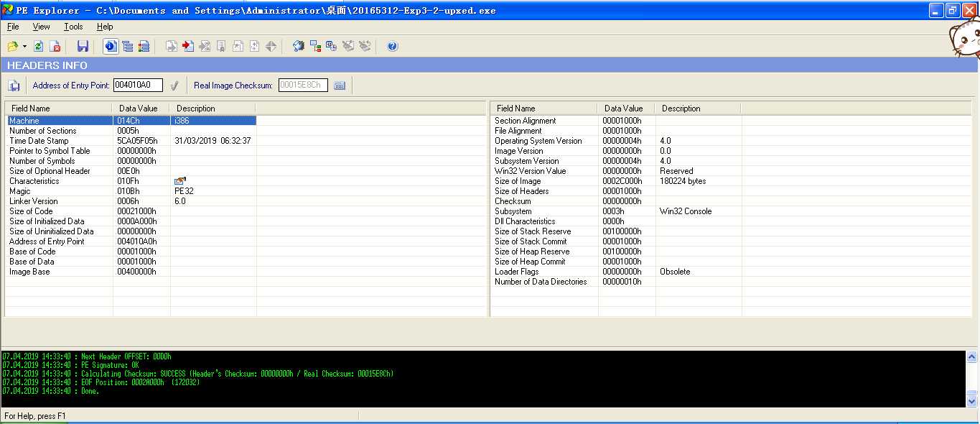Click the second grayed strip tool icon
The height and width of the screenshot is (424, 980).
365,47
